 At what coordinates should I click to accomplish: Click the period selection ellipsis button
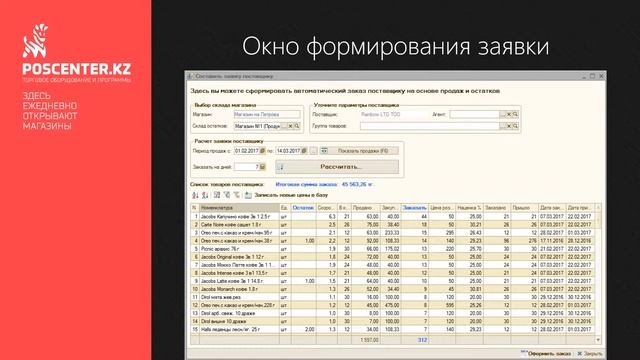pos(313,151)
